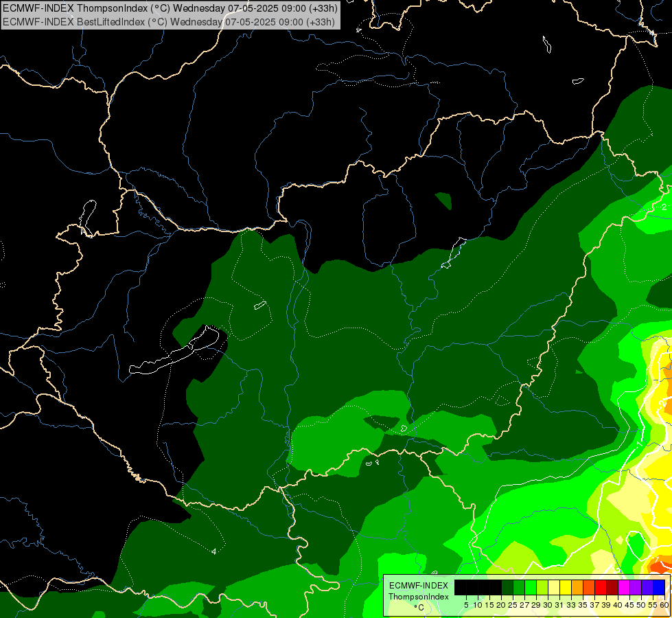The width and height of the screenshot is (672, 618).
Task: Click the orange-red legend swatch for 35–37
Action: pyautogui.click(x=589, y=587)
